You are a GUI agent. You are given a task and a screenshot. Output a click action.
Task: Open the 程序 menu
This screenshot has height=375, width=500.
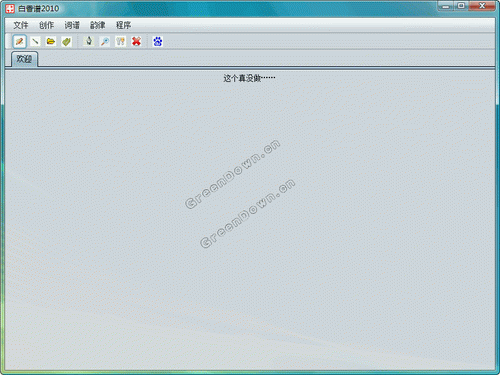pos(123,25)
